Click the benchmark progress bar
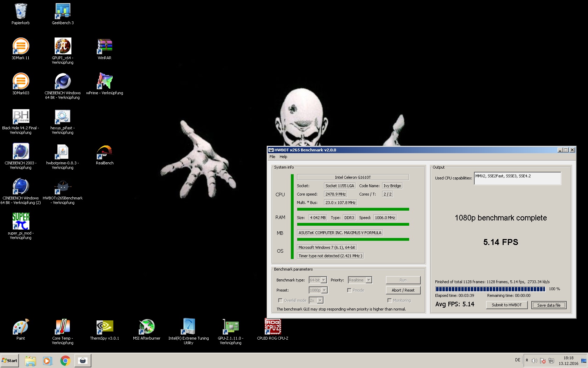This screenshot has height=368, width=588. coord(490,289)
